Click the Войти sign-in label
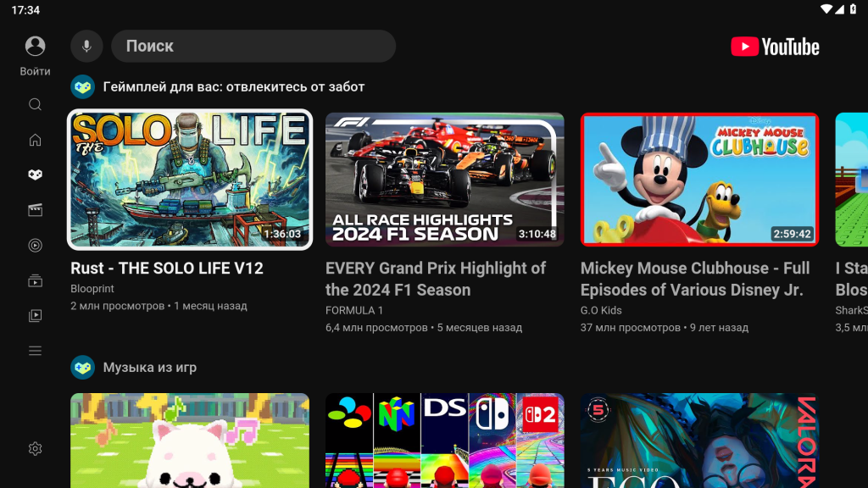The image size is (868, 488). pos(35,71)
